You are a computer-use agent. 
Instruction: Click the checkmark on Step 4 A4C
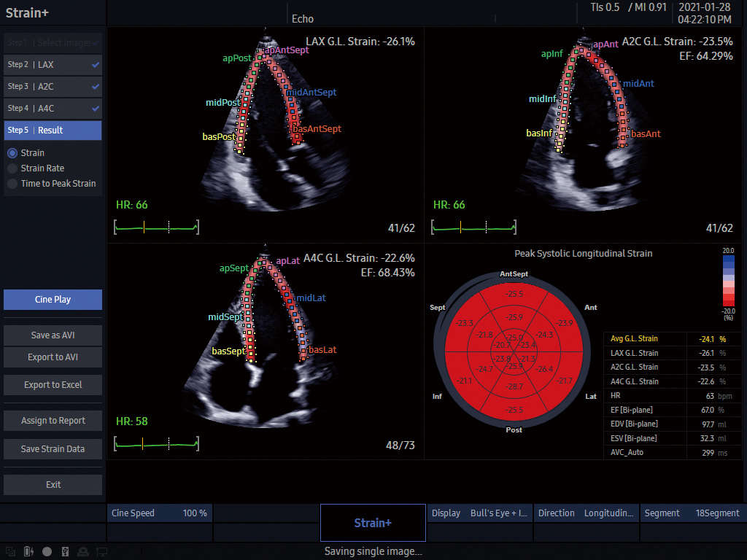pyautogui.click(x=96, y=108)
